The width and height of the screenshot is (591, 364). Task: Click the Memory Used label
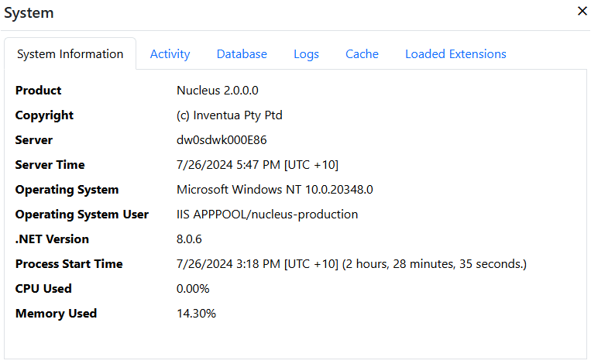pos(56,314)
